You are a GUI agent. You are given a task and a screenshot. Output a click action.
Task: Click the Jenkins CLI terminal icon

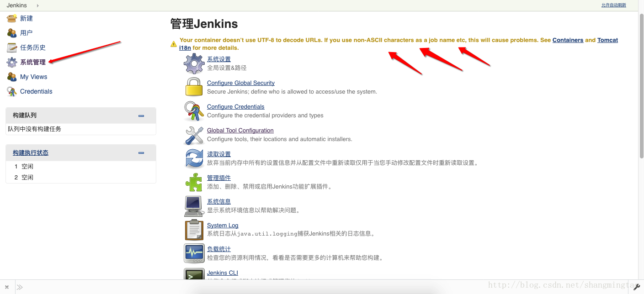coord(194,274)
